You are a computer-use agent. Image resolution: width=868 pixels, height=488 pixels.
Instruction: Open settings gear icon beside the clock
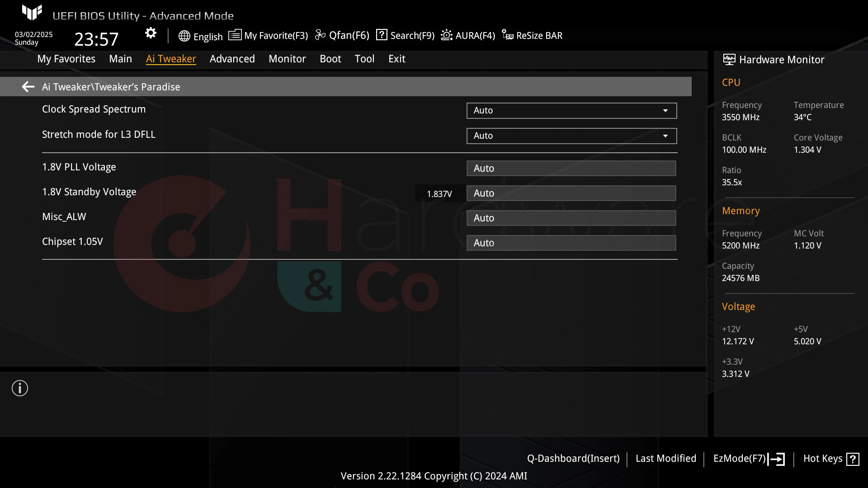(151, 33)
